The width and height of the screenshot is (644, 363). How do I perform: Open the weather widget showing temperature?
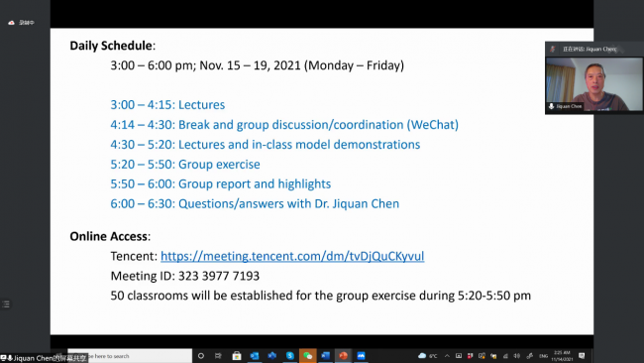coord(428,356)
